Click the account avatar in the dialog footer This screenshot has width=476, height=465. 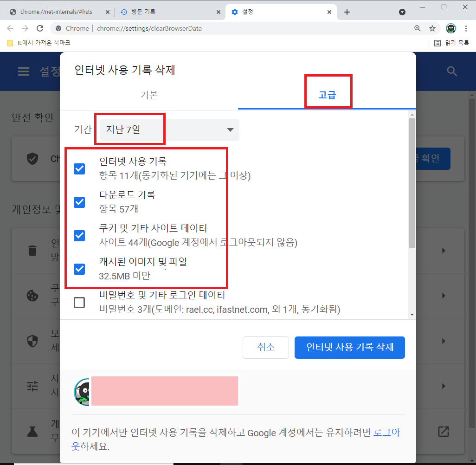[x=82, y=392]
